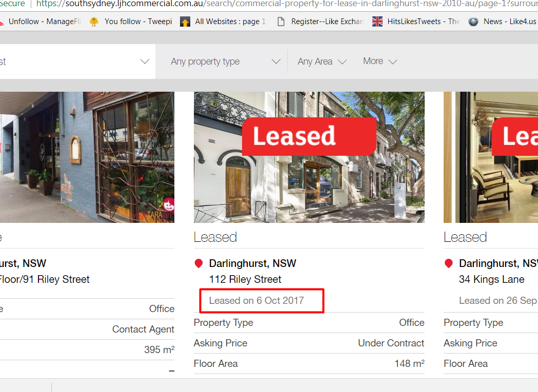Click the suburb text above Floor/91 Riley Street
The width and height of the screenshot is (538, 392).
[23, 263]
